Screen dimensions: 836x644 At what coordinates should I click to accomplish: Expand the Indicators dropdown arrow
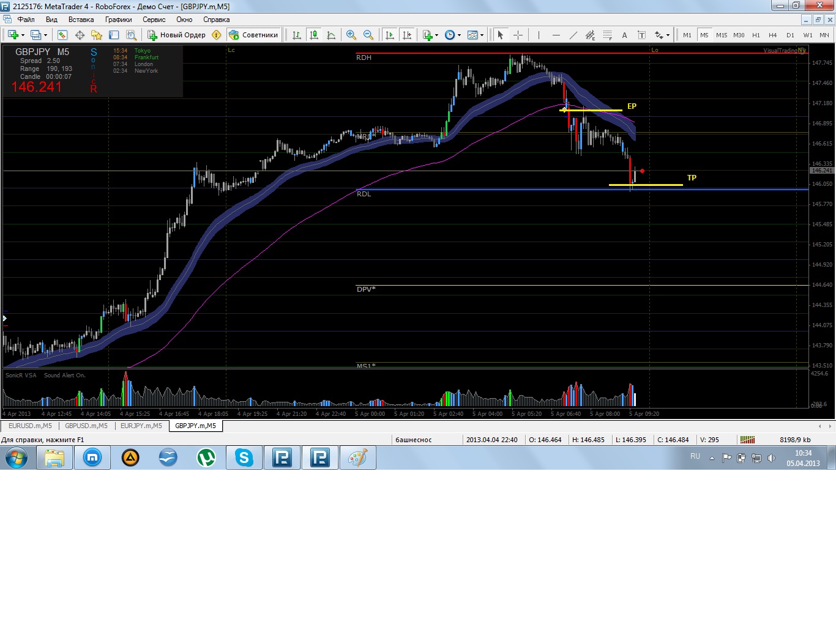coord(436,35)
